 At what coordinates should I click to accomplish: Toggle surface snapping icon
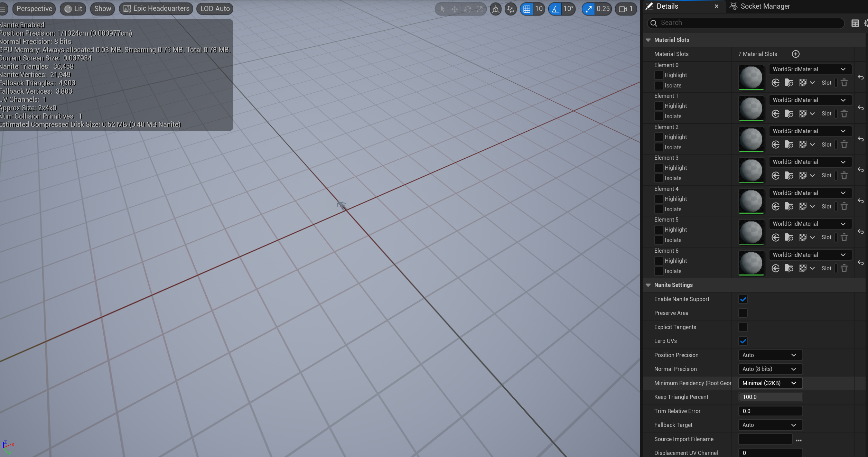(510, 9)
